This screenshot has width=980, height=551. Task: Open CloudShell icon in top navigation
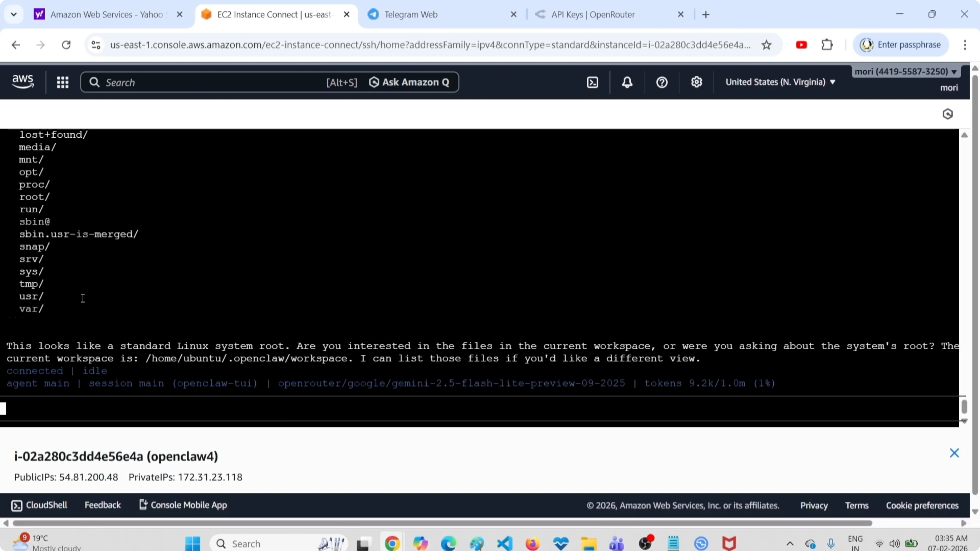coord(592,82)
